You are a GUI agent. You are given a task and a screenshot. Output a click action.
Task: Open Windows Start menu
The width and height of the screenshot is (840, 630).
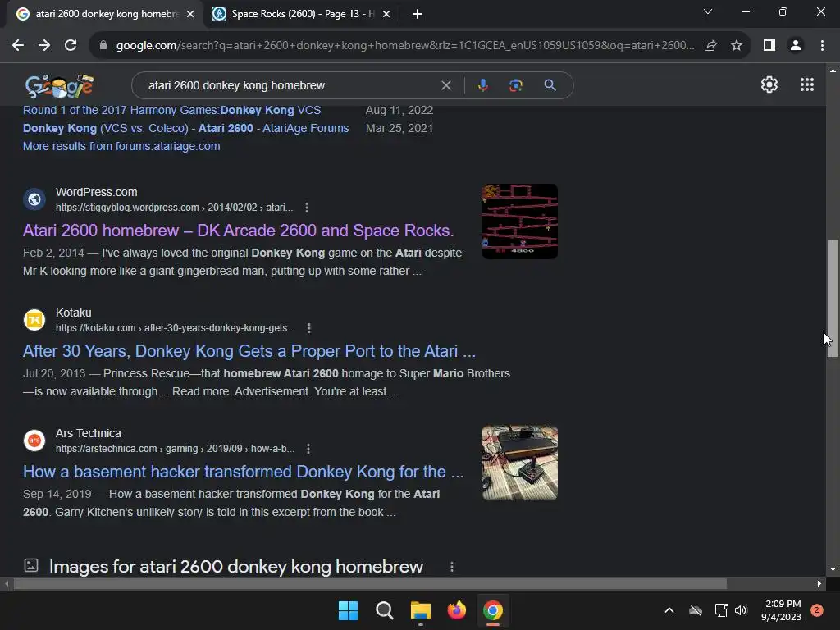pos(348,610)
